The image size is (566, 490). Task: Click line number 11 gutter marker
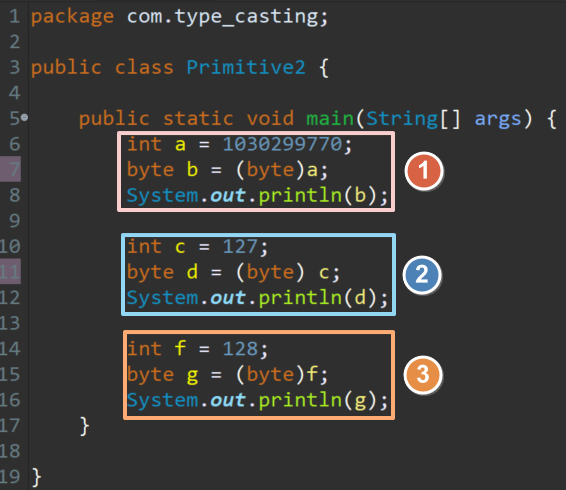(x=10, y=271)
